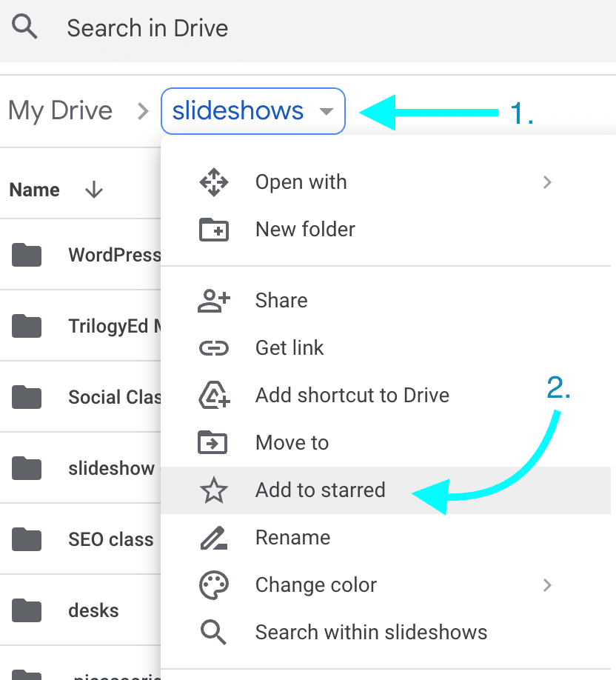Select the TrilogyEd folder name
Viewport: 616px width, 680px height.
pyautogui.click(x=115, y=326)
